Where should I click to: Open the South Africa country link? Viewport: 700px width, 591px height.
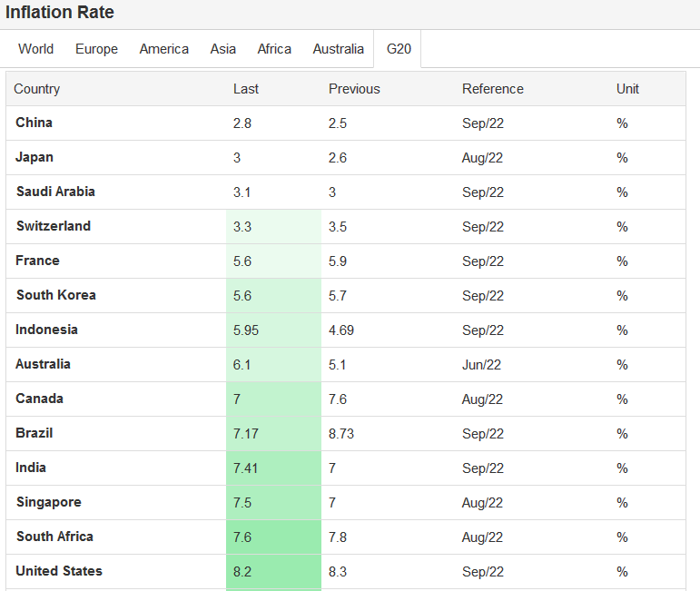pos(54,537)
